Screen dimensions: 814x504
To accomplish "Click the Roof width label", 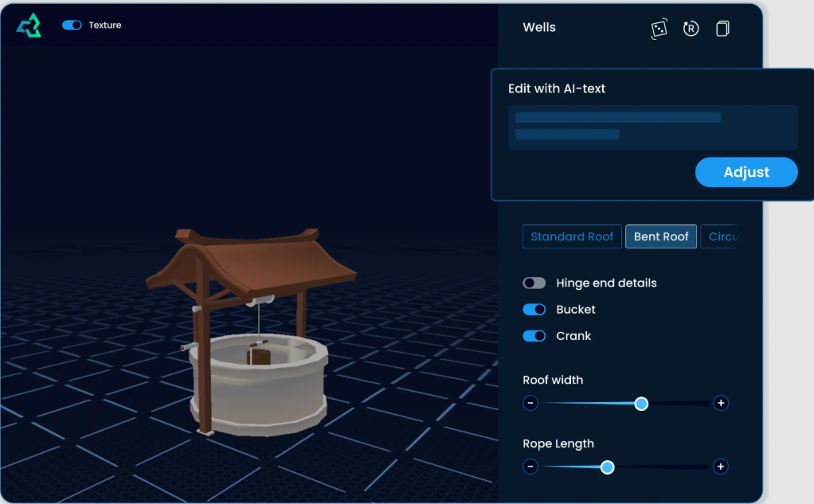I will click(553, 380).
